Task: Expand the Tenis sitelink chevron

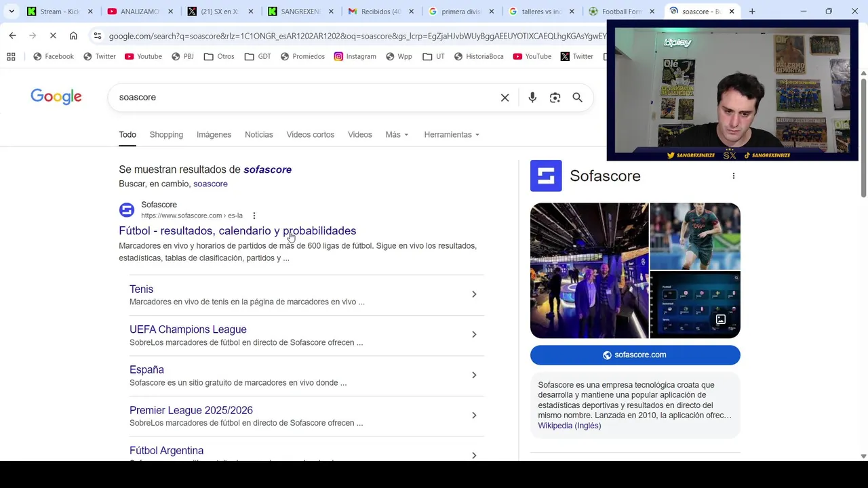Action: click(x=474, y=294)
